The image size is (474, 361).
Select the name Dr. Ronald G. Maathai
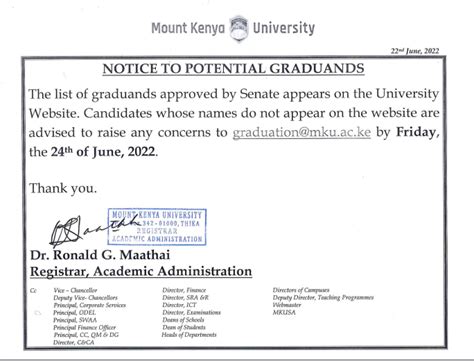100,255
